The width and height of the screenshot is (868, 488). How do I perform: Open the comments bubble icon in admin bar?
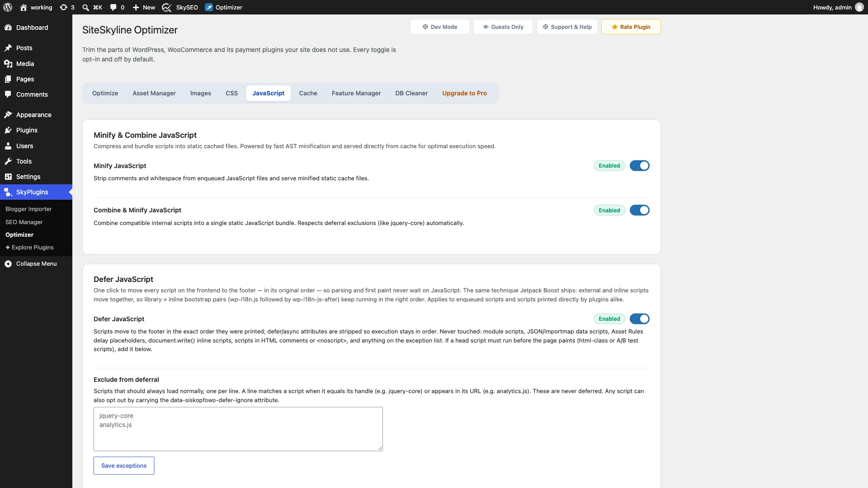113,7
